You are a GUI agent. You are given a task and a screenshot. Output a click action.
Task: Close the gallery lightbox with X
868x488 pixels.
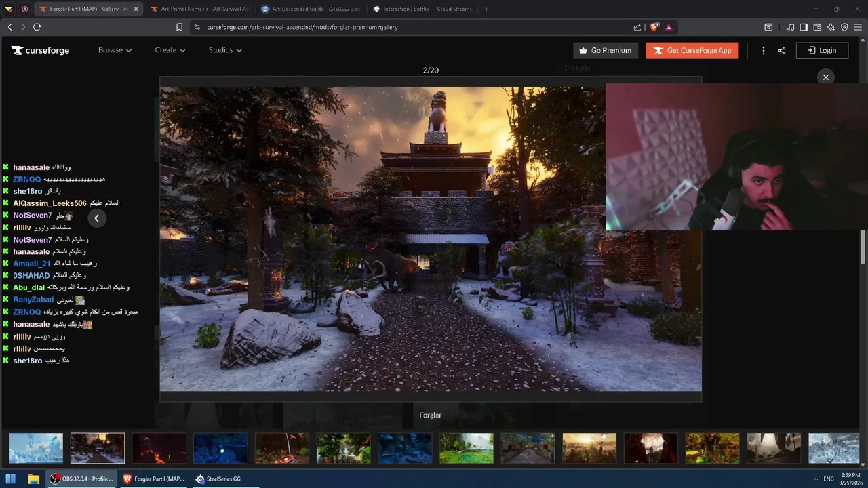click(x=826, y=77)
